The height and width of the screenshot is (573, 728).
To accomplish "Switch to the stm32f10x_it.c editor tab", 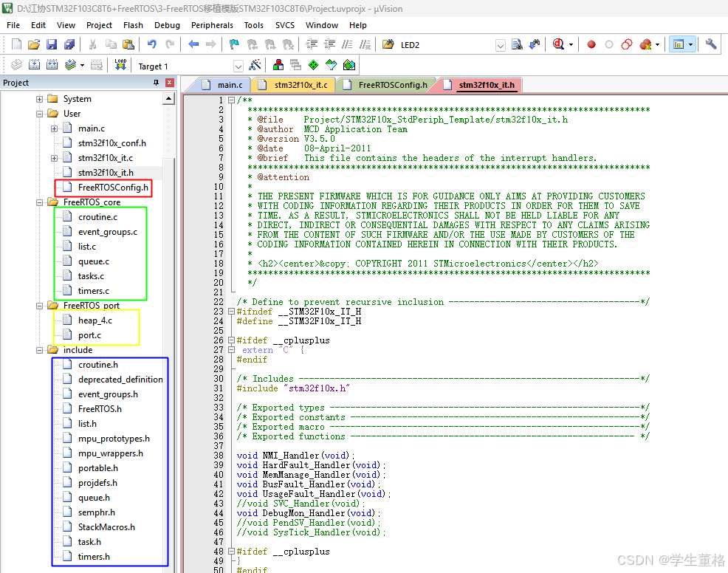I will tap(295, 85).
